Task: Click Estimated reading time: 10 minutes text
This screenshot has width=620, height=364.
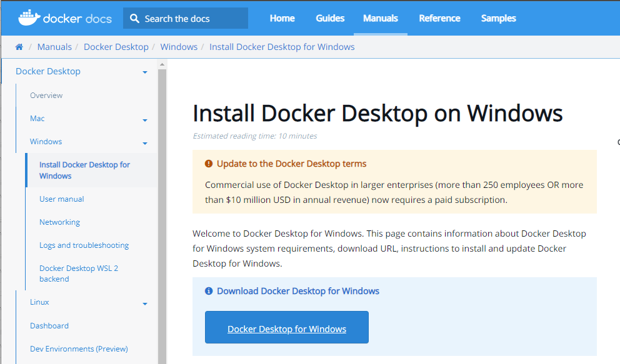Action: (x=255, y=136)
